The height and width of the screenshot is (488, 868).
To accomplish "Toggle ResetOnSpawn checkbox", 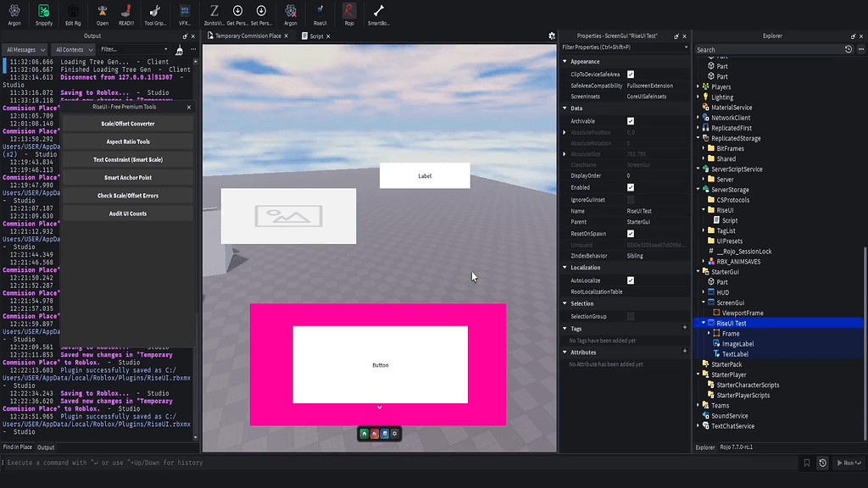I will (631, 234).
